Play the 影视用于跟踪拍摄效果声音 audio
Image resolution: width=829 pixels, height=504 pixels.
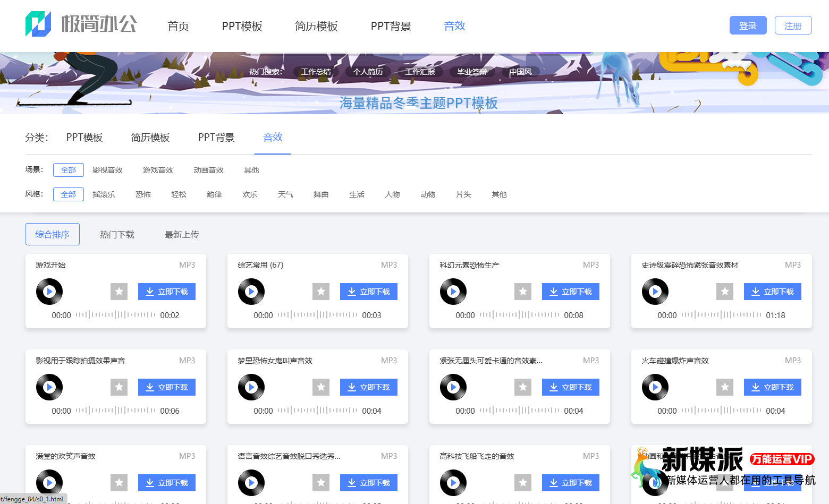49,387
